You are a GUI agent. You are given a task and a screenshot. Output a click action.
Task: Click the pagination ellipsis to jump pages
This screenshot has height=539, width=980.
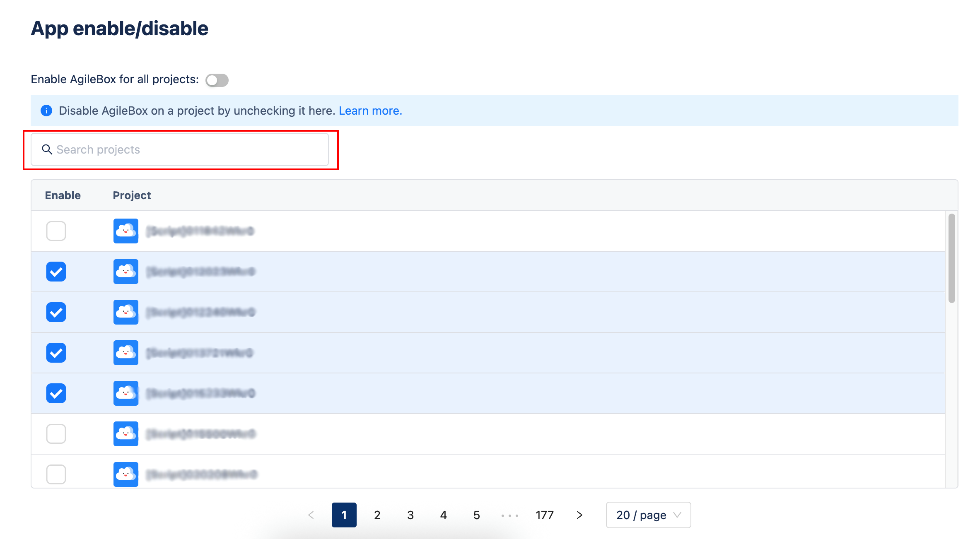pos(510,515)
